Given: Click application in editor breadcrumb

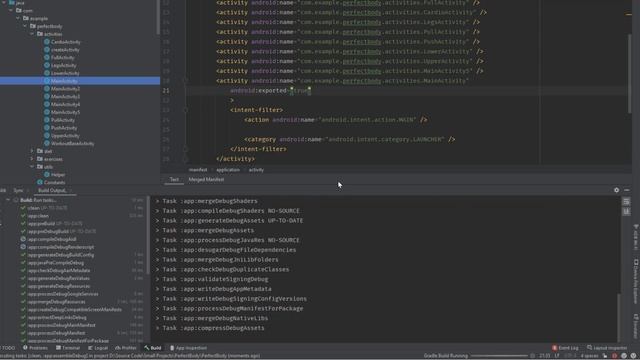Looking at the screenshot, I should point(228,170).
